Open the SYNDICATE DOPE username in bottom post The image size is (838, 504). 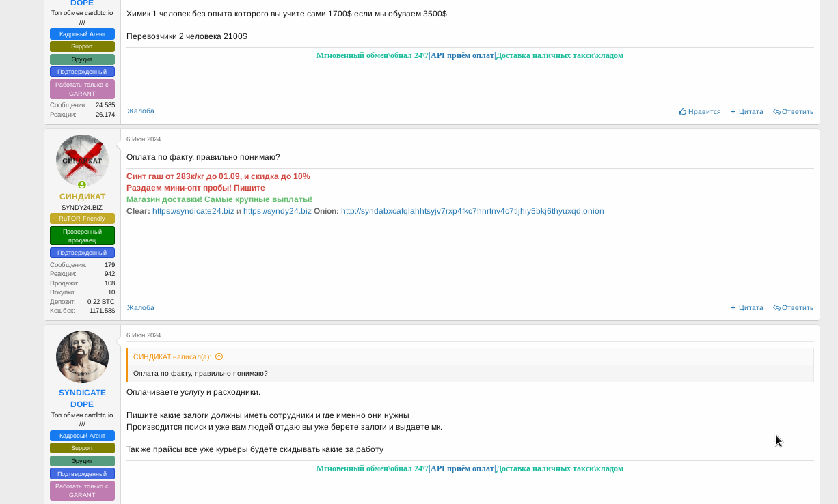(82, 398)
